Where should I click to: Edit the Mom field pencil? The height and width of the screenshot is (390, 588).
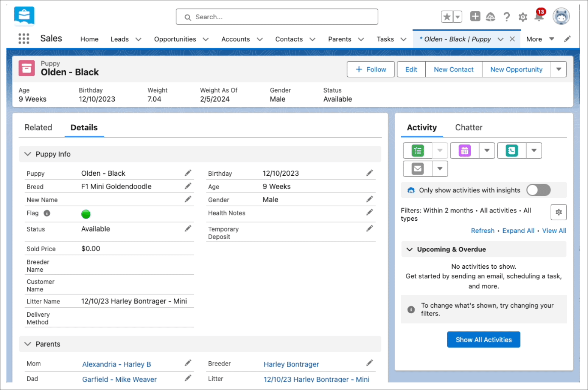[x=188, y=363]
